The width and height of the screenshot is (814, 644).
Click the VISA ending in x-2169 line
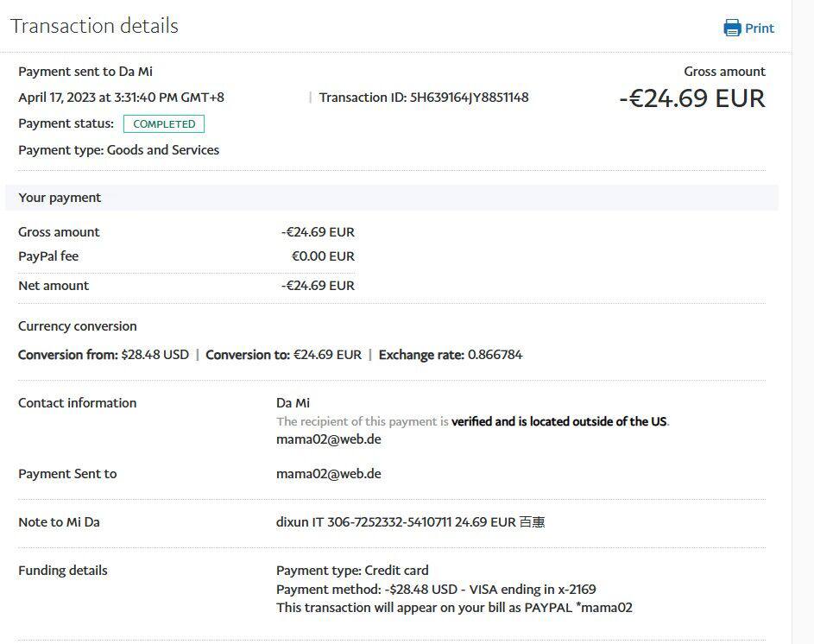pyautogui.click(x=436, y=589)
